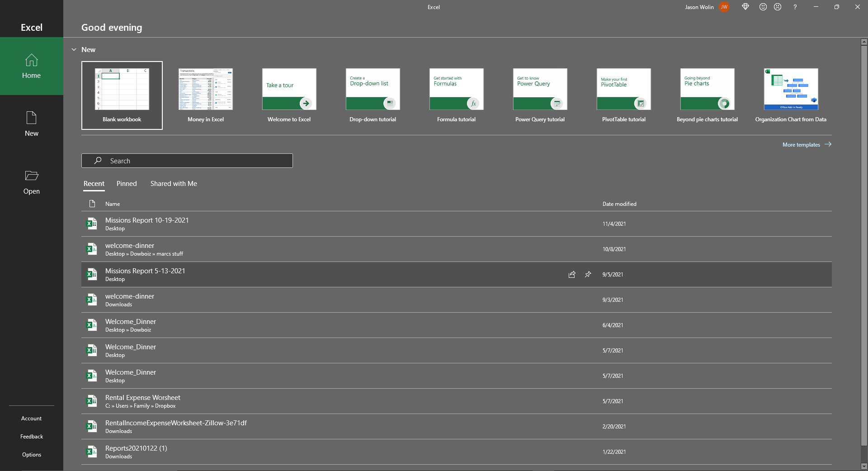Choose the Formula tutorial template
Screen dimensions: 868x471
click(x=457, y=95)
